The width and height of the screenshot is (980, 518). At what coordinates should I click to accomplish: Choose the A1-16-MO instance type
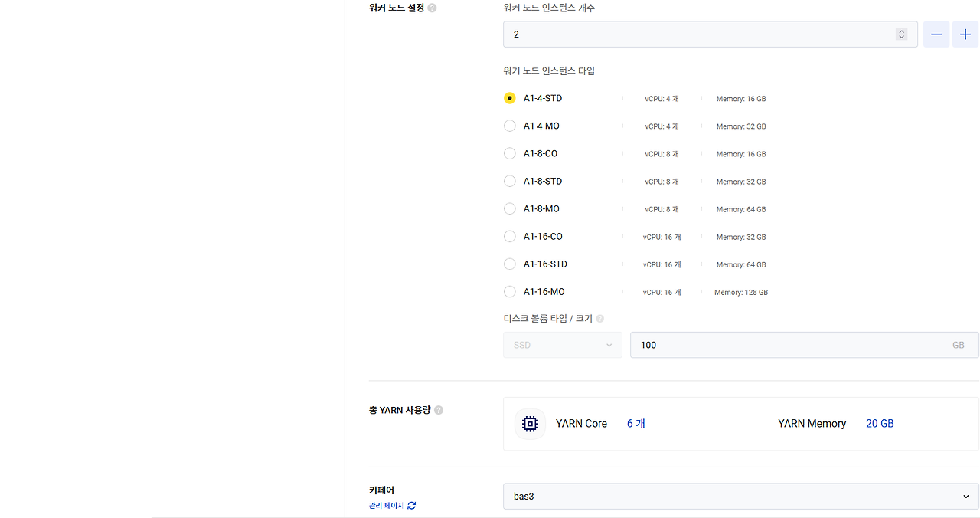coord(509,291)
